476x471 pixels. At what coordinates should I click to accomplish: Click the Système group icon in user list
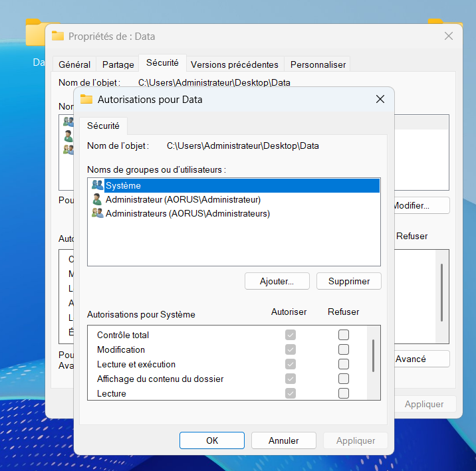pyautogui.click(x=98, y=186)
